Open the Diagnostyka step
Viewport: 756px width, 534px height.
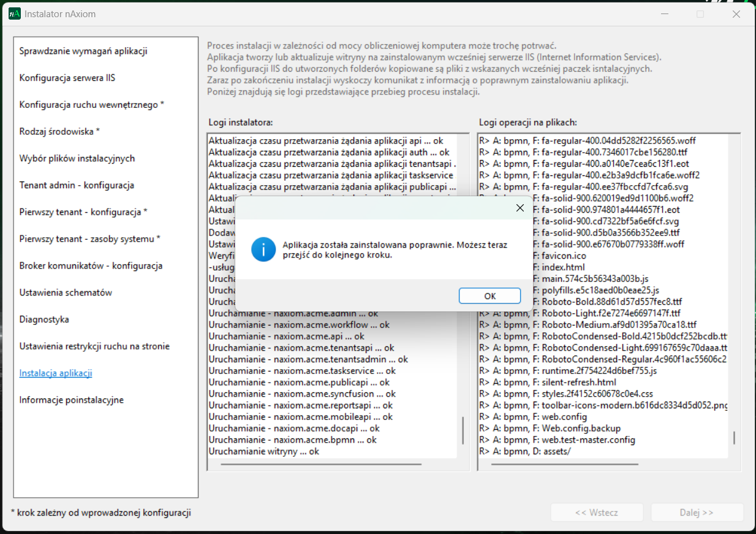point(44,319)
